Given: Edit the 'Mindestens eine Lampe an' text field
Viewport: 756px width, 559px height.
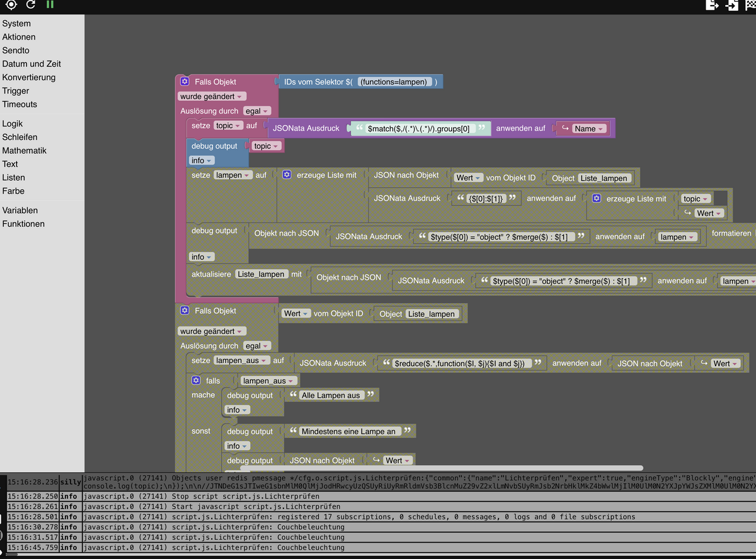Looking at the screenshot, I should [x=348, y=431].
